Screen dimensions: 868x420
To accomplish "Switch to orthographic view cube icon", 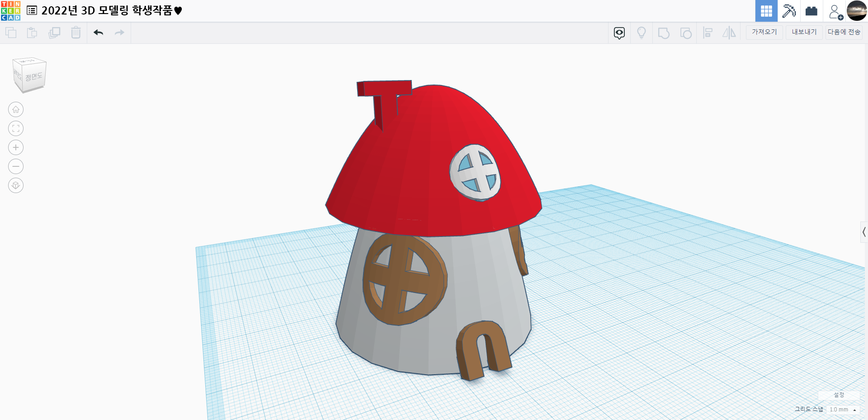I will [x=16, y=185].
